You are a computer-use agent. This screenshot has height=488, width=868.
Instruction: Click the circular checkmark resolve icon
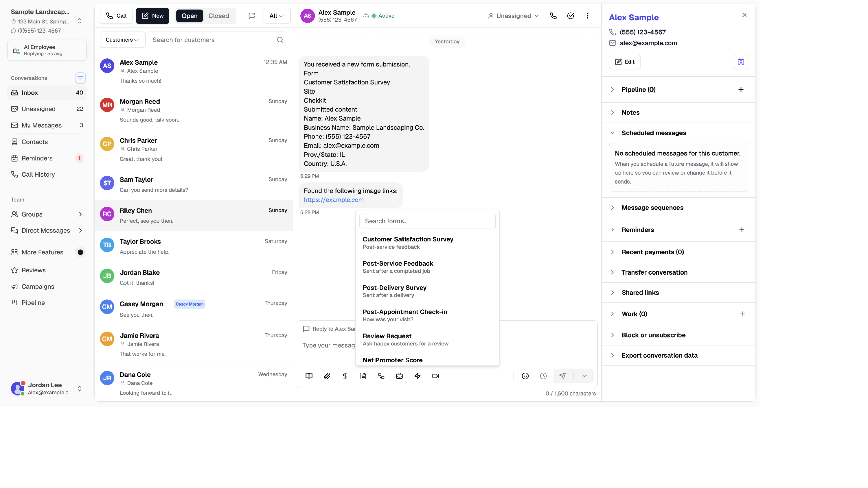(571, 16)
